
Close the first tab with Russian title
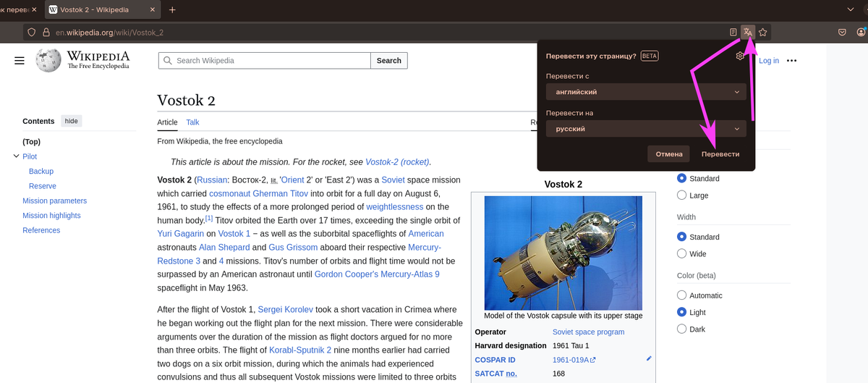coord(35,10)
